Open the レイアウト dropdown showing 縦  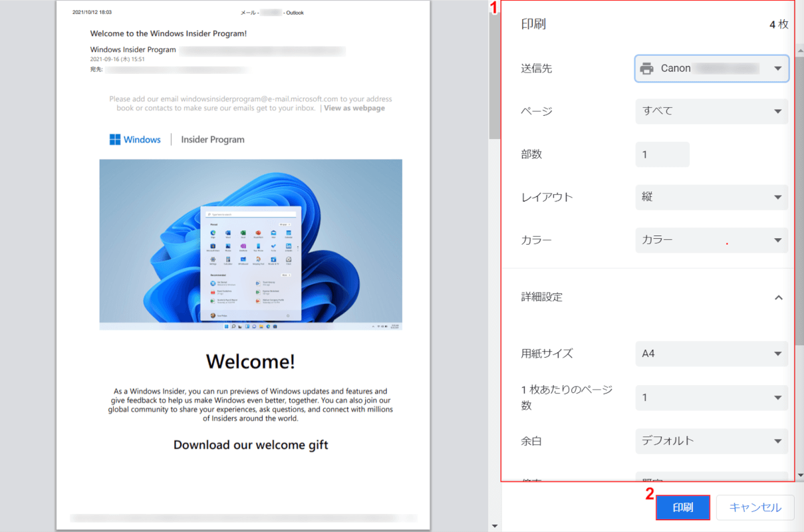(x=712, y=197)
